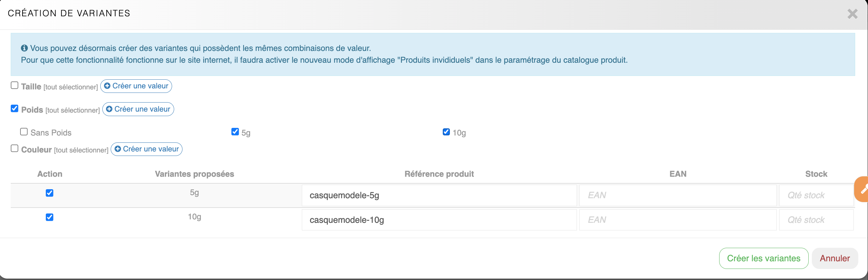Screen dimensions: 868x280
Task: Tick the Couleur attribute checkbox
Action: point(15,148)
